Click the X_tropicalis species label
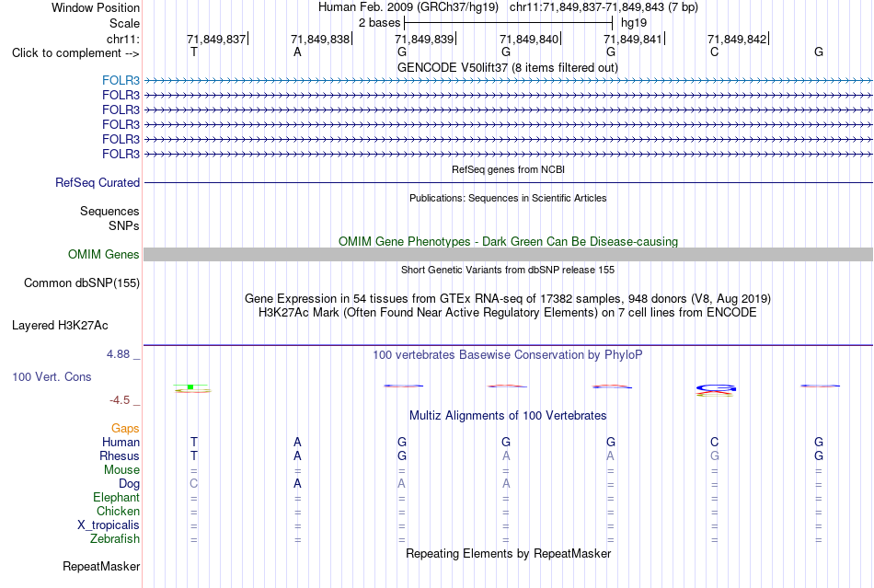Screen dimensions: 874x588 pyautogui.click(x=109, y=525)
